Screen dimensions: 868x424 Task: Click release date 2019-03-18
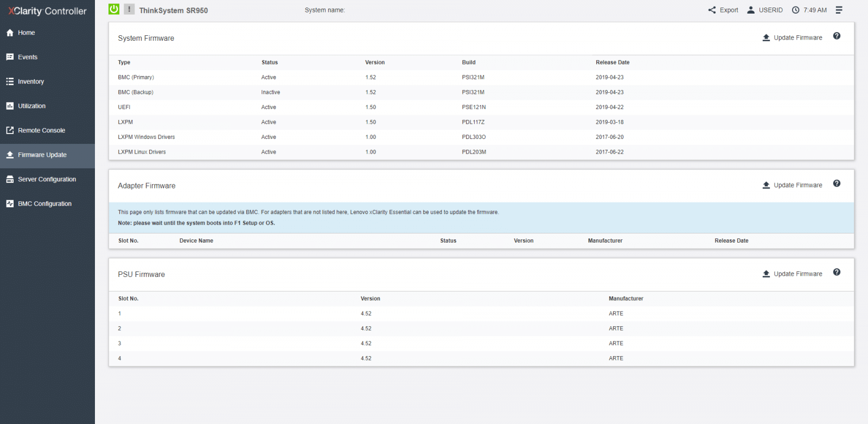609,122
